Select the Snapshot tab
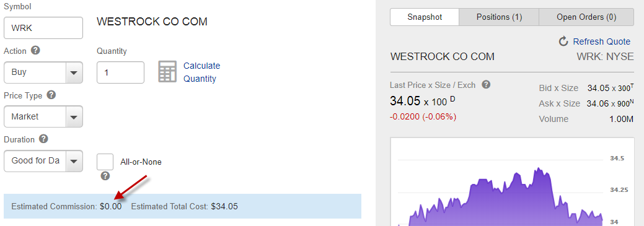This screenshot has width=644, height=226. click(x=425, y=17)
